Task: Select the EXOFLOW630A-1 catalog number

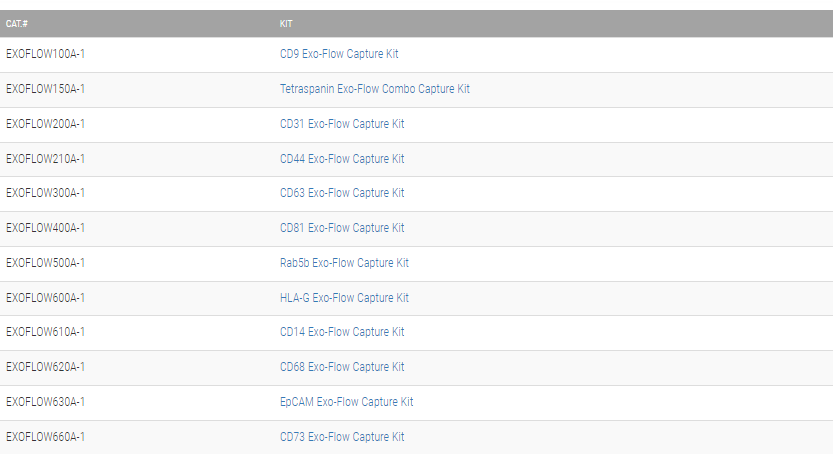Action: (46, 402)
